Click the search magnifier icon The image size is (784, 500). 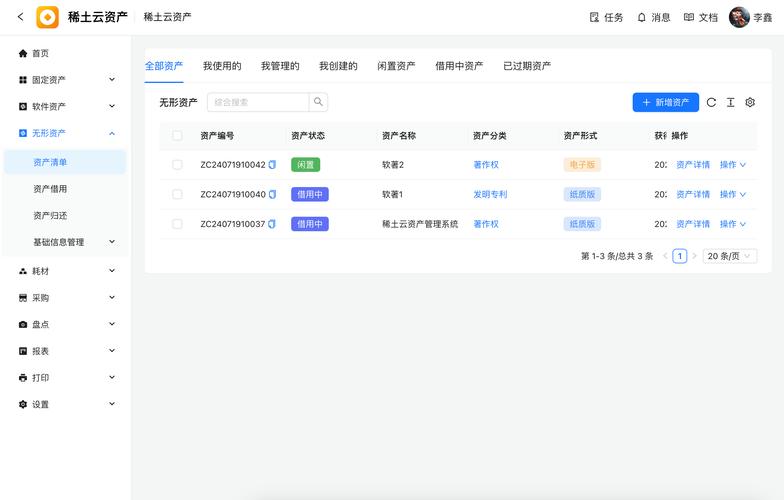tap(318, 102)
